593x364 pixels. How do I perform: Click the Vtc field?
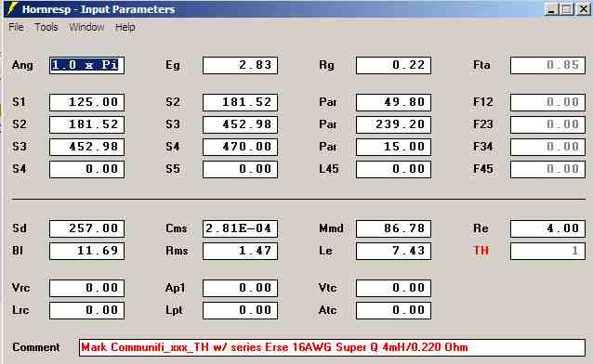pos(393,288)
